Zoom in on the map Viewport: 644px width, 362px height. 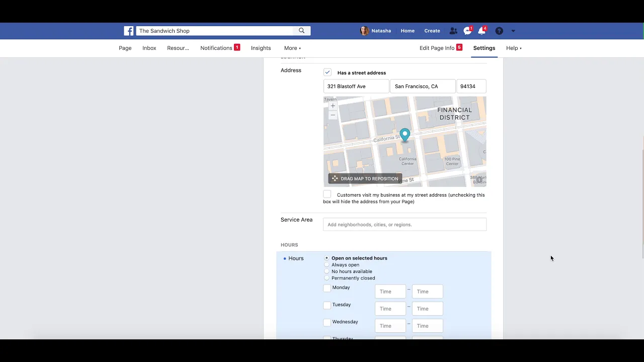click(x=333, y=106)
